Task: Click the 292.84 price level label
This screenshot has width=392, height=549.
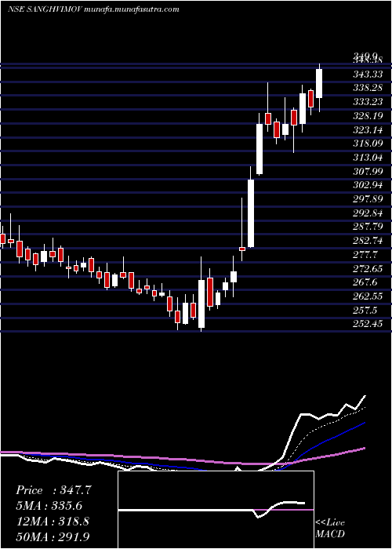Action: 368,213
